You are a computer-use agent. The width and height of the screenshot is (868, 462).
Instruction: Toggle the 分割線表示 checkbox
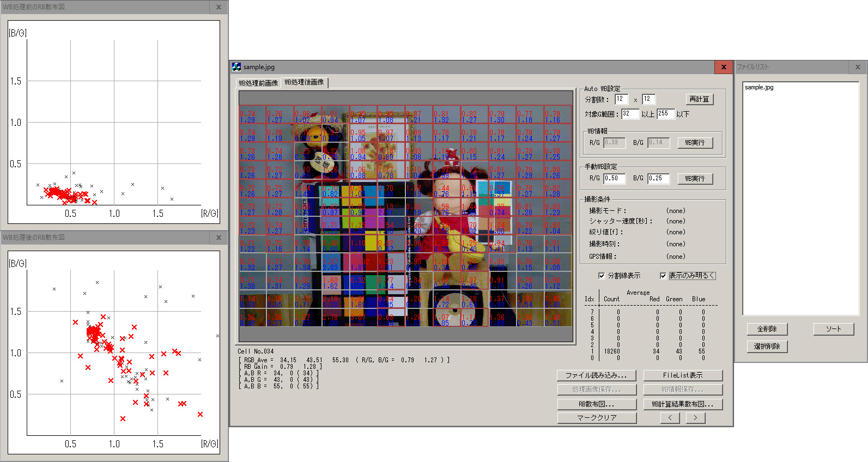tap(602, 276)
